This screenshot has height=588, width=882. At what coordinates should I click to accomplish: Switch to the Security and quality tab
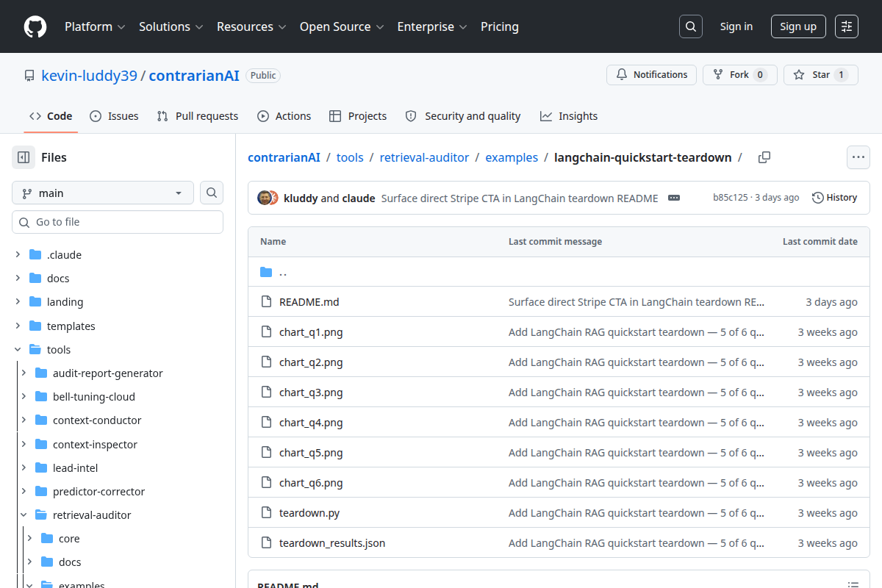click(x=463, y=116)
